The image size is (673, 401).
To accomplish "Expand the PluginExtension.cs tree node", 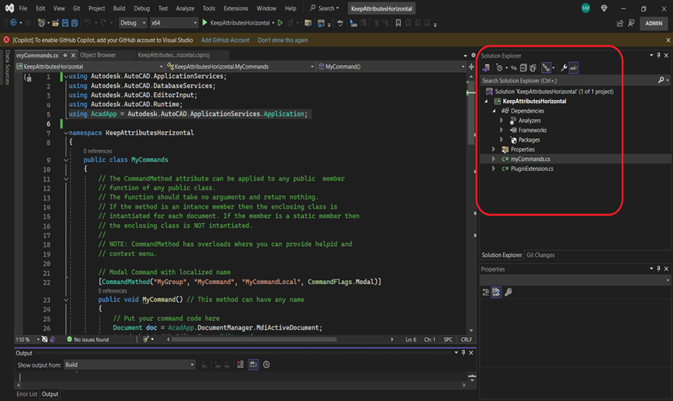I will click(494, 169).
